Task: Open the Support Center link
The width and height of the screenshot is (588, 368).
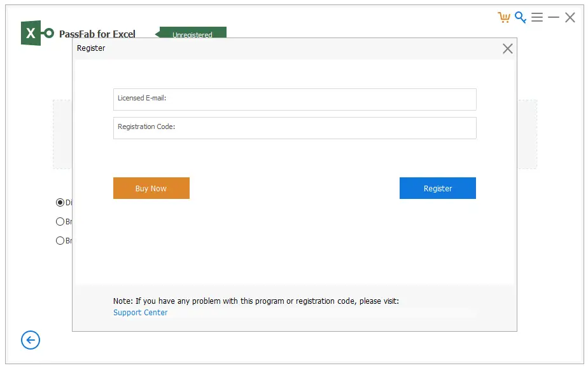Action: click(x=140, y=312)
